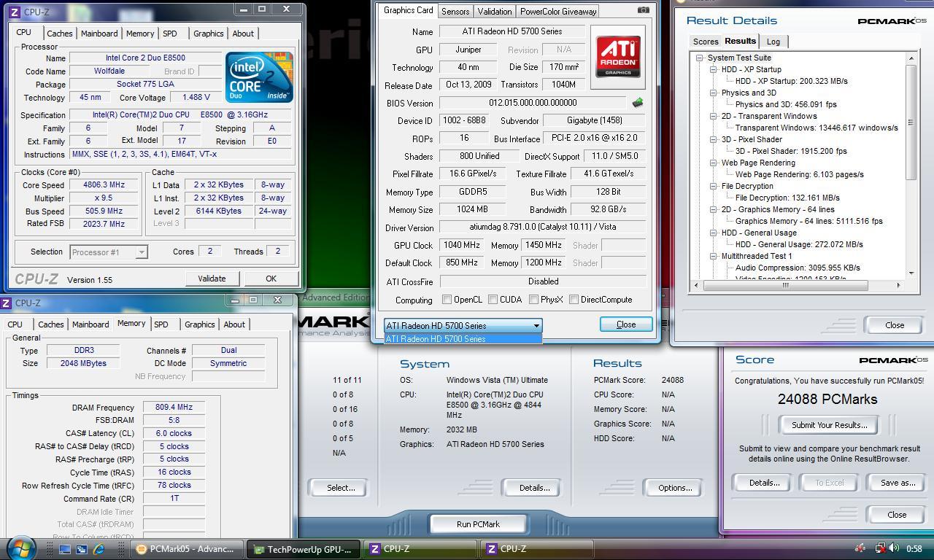Click the Validate button in CPU-Z

(x=212, y=279)
